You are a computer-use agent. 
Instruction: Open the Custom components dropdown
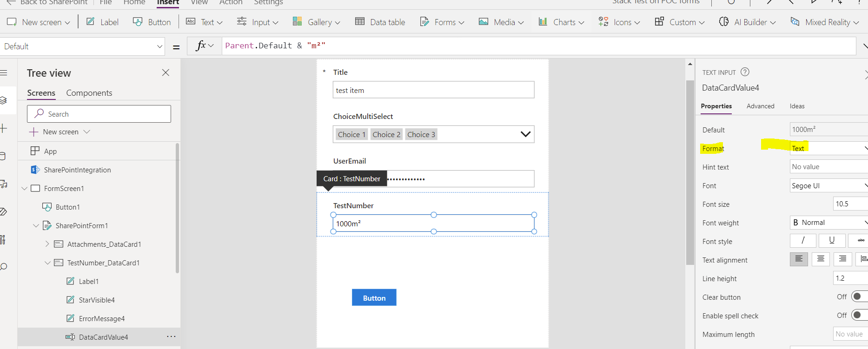coord(679,22)
